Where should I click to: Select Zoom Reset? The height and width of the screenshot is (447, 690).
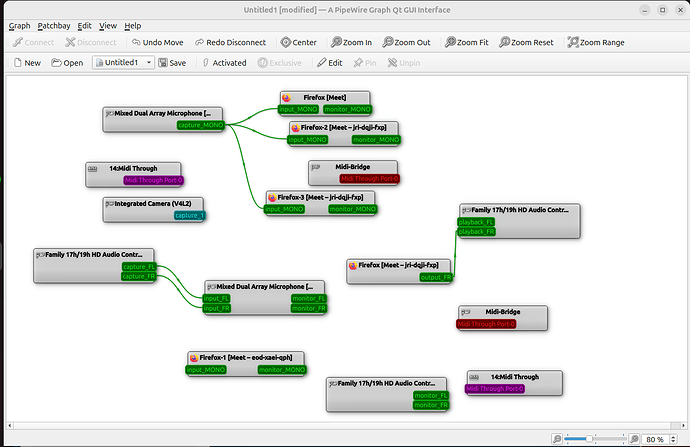coord(526,42)
